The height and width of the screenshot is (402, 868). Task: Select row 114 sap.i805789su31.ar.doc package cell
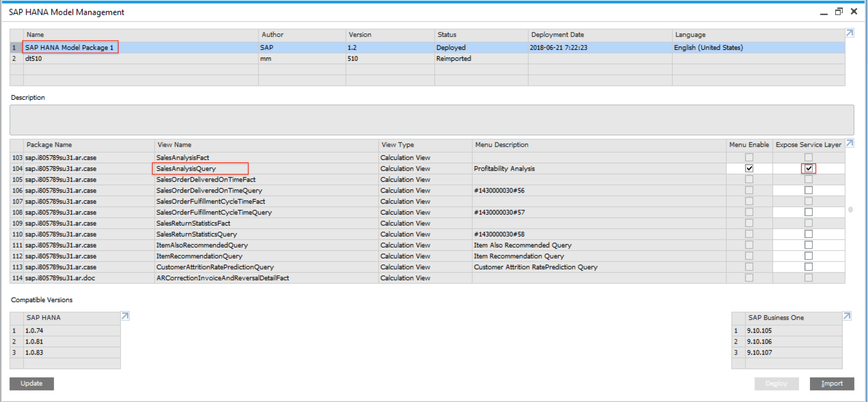89,278
